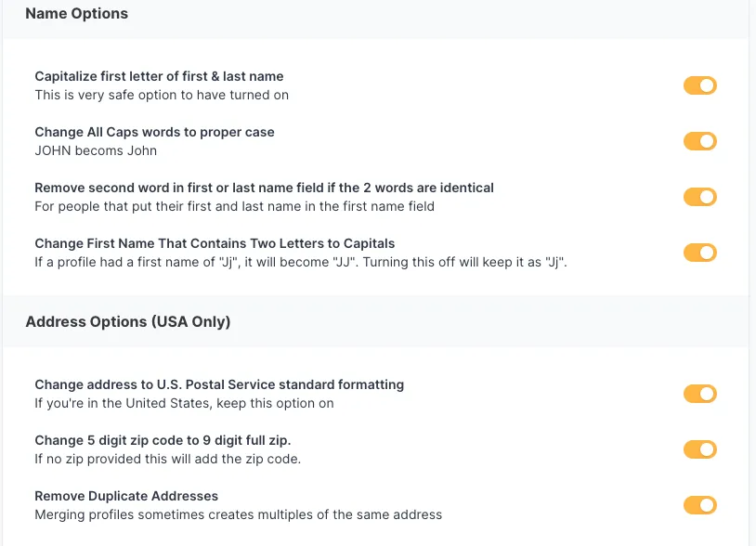
Task: Click 'Remove second word in first or last name' label
Action: (264, 188)
